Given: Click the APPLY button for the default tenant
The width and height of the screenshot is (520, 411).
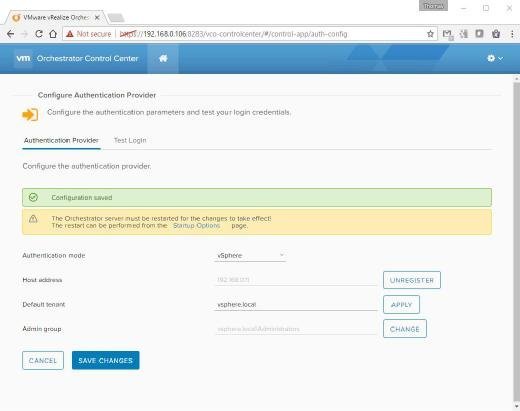Looking at the screenshot, I should pyautogui.click(x=401, y=305).
